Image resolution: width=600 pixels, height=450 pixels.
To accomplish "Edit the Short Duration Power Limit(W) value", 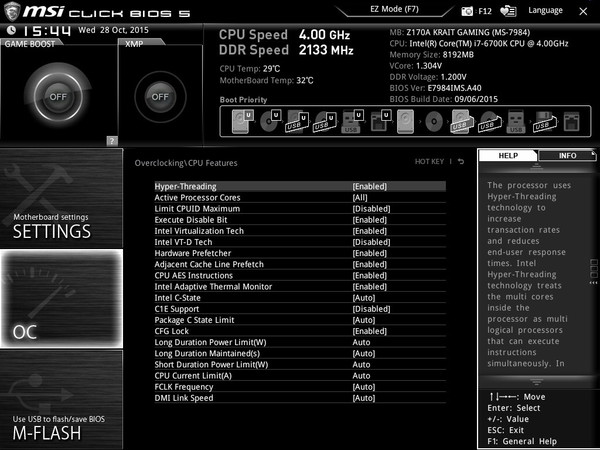I will (x=300, y=364).
